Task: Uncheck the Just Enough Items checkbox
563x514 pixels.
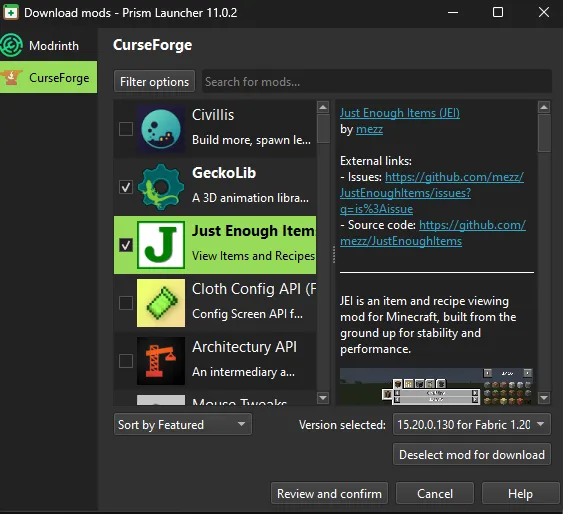Action: (x=126, y=245)
